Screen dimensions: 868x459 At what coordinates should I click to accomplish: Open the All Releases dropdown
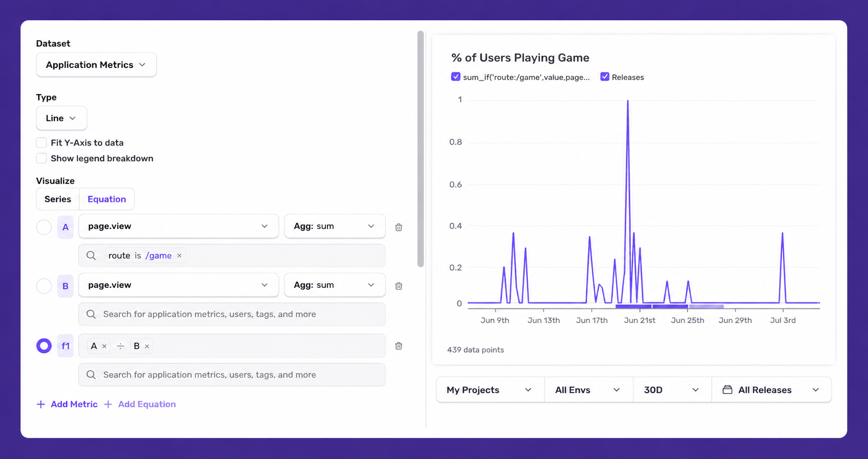771,390
